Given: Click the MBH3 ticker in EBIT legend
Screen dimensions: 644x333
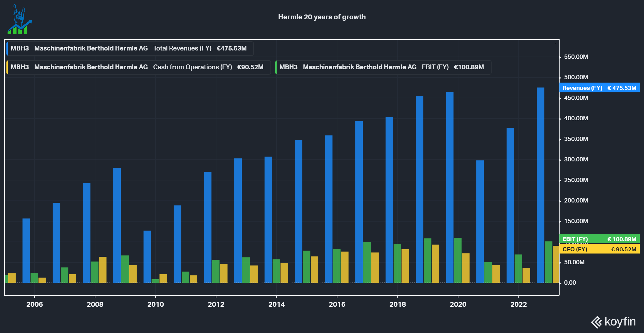Looking at the screenshot, I should coord(288,67).
